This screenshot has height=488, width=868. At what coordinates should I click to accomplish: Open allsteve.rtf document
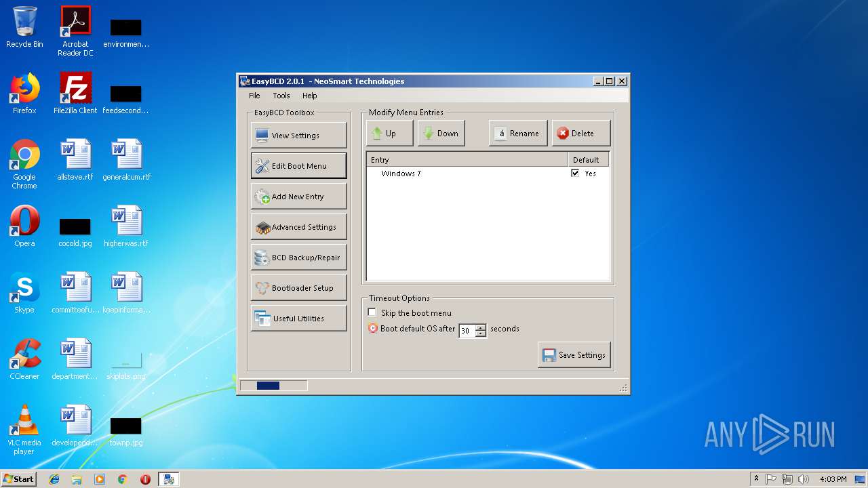click(x=75, y=160)
